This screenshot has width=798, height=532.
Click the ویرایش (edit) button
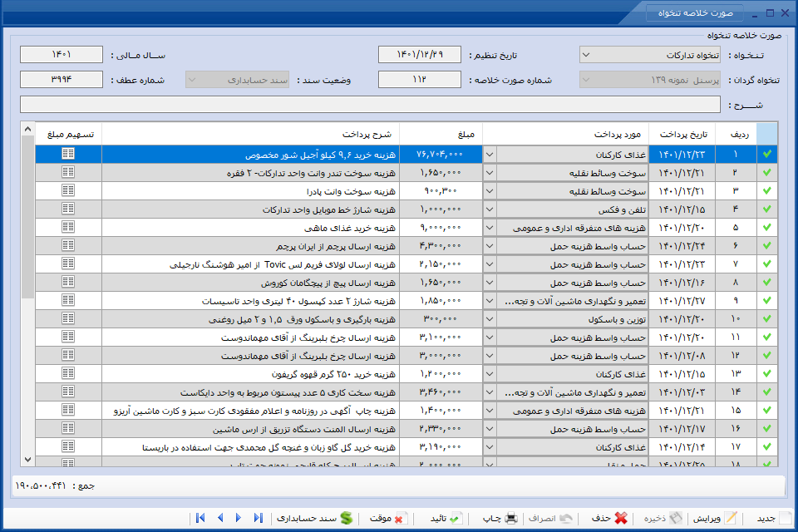715,518
